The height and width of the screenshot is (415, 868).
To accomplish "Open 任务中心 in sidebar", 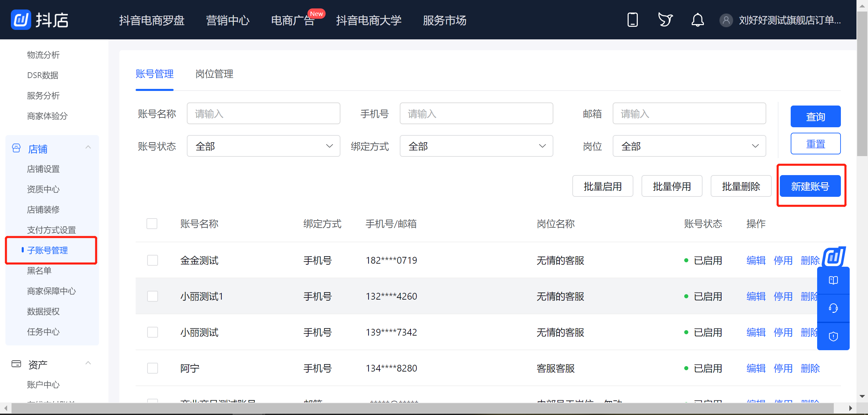I will tap(43, 332).
